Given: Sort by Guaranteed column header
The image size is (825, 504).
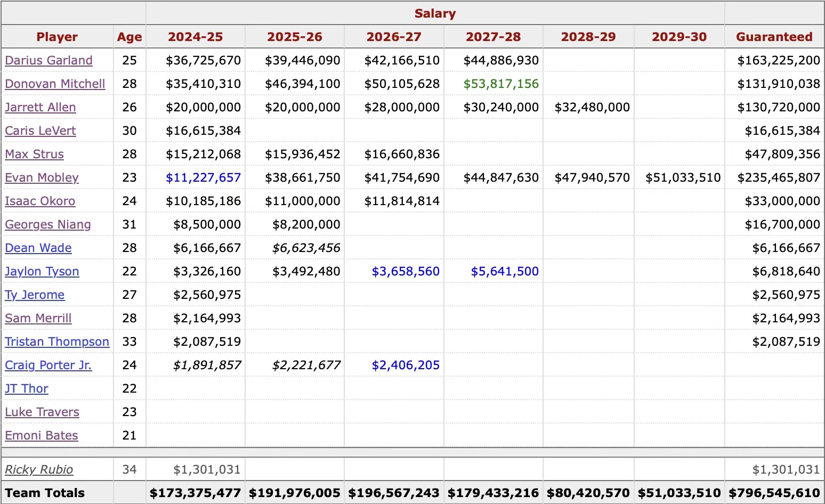Looking at the screenshot, I should [x=774, y=37].
